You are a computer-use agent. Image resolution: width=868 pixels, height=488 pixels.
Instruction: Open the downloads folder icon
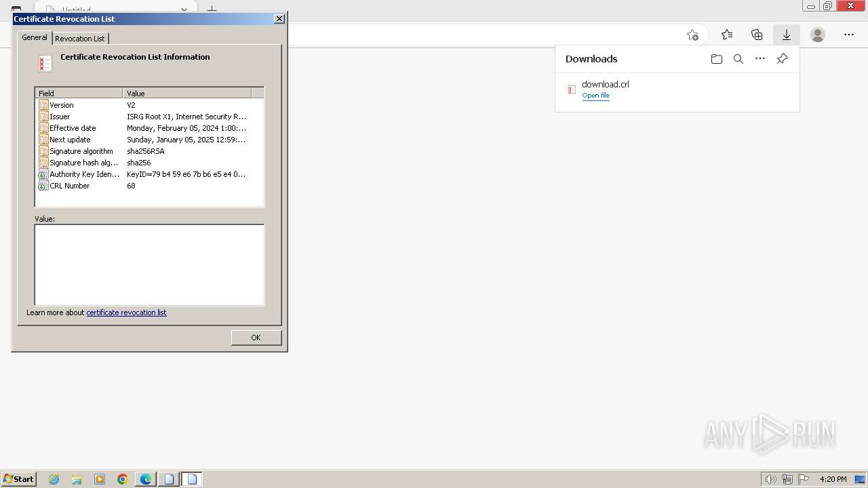[717, 59]
